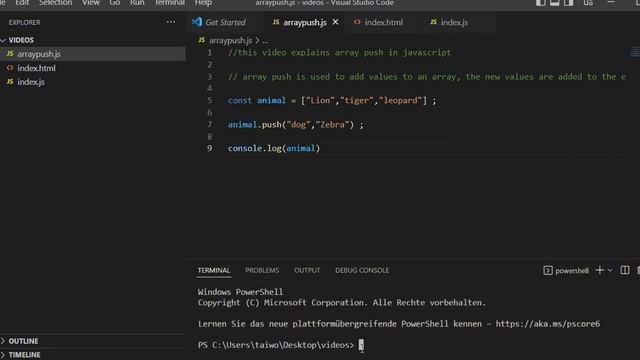Open the customize layout icon
The image size is (640, 360).
tap(588, 3)
